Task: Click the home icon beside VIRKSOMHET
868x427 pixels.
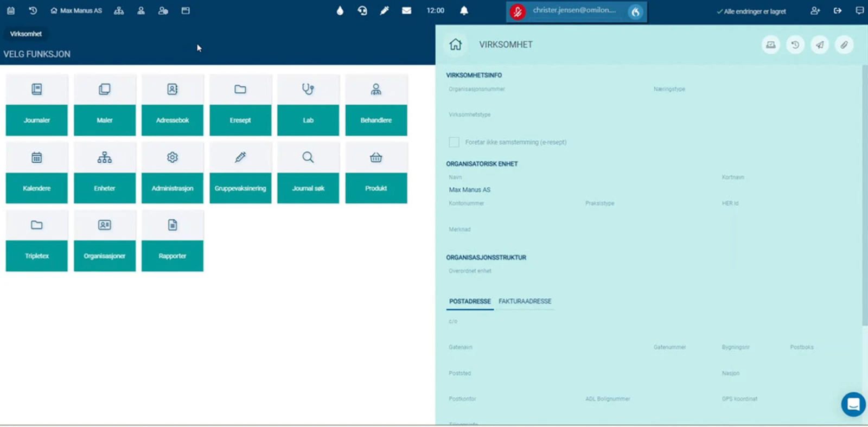Action: (x=456, y=44)
